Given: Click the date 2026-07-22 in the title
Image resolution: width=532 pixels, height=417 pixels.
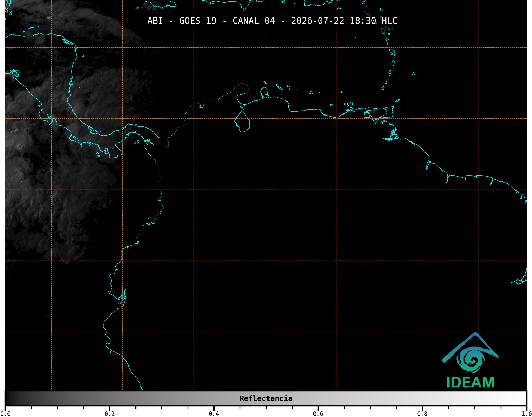Looking at the screenshot, I should click(317, 21).
